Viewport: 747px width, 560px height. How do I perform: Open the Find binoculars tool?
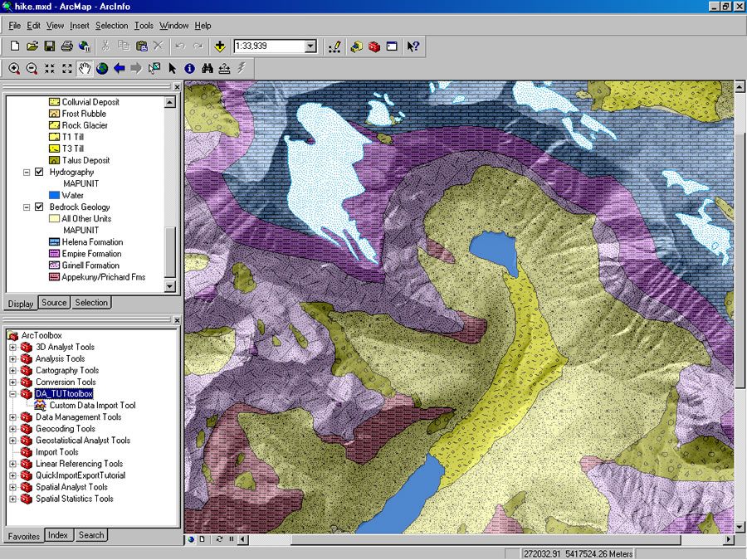click(x=207, y=69)
